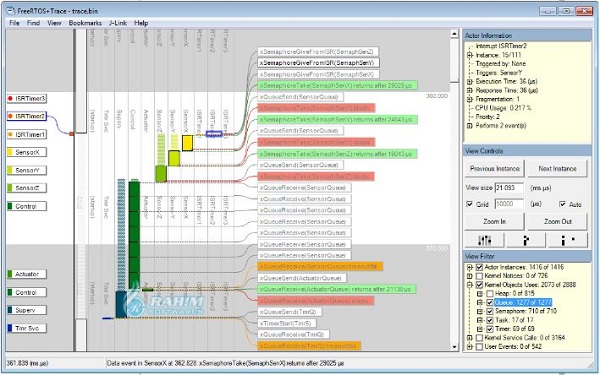Open the Bookmarks menu
The image size is (600, 375).
[85, 23]
